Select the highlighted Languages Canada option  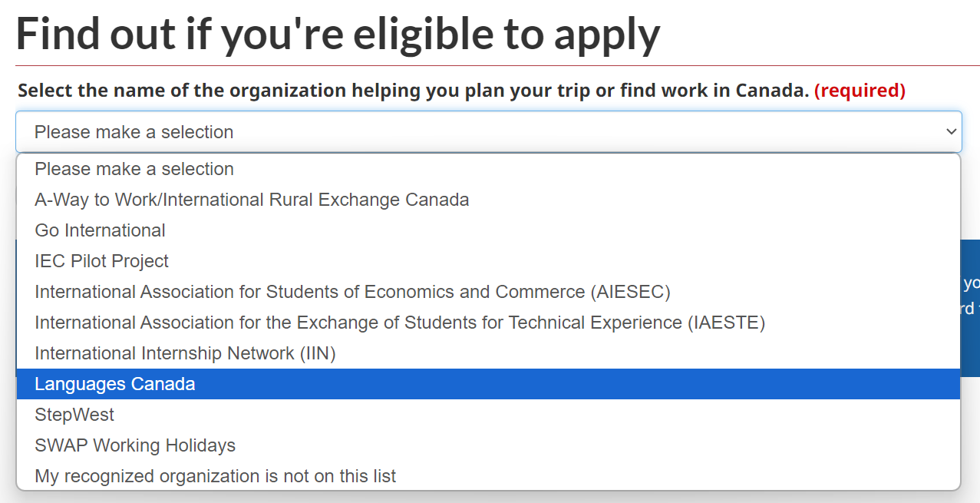coord(488,384)
